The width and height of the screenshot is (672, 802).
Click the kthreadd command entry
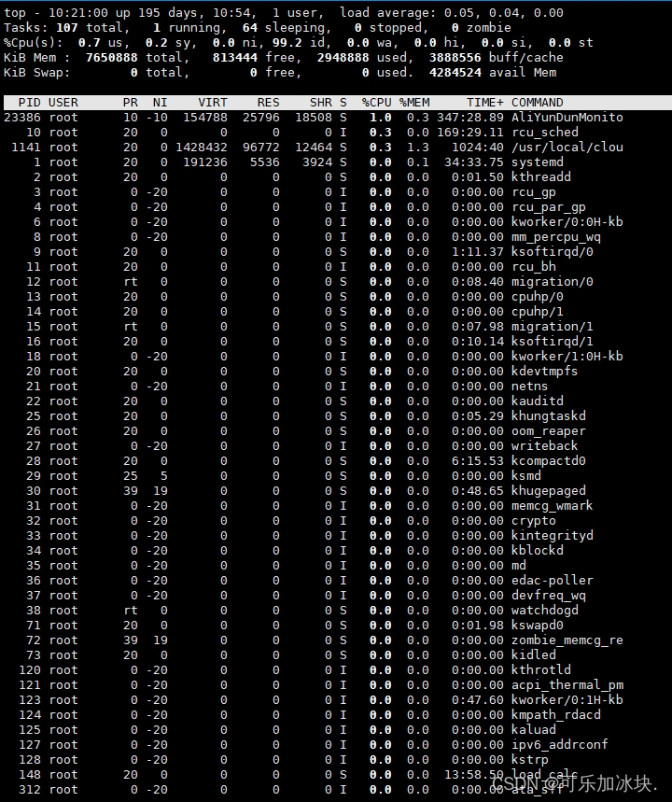[x=541, y=177]
